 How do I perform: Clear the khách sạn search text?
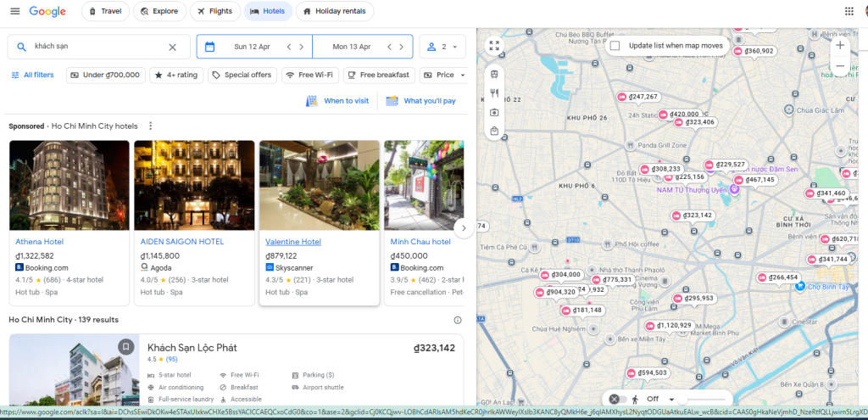(172, 48)
